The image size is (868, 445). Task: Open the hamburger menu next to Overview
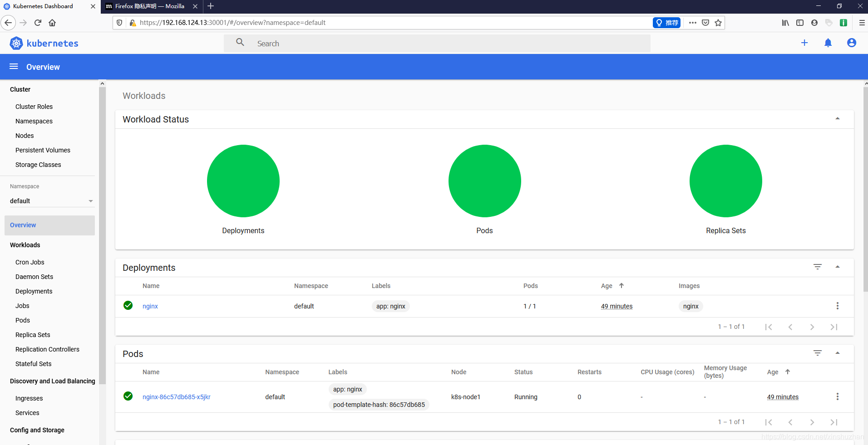(14, 67)
